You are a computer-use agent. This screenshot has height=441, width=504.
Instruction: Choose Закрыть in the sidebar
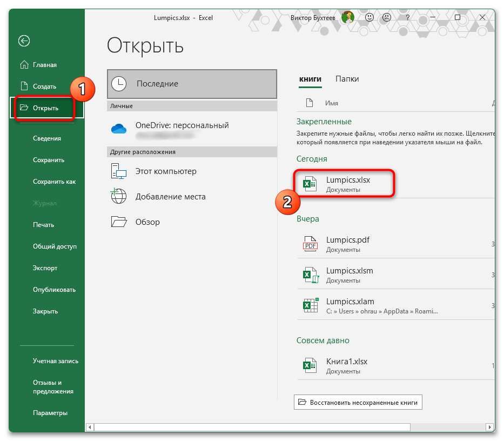(x=45, y=311)
